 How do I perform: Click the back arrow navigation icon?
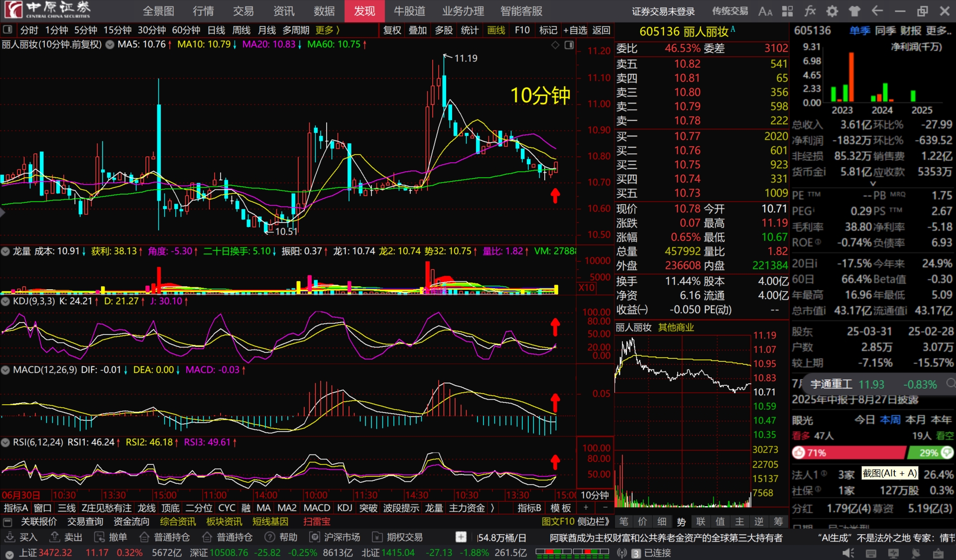[877, 11]
